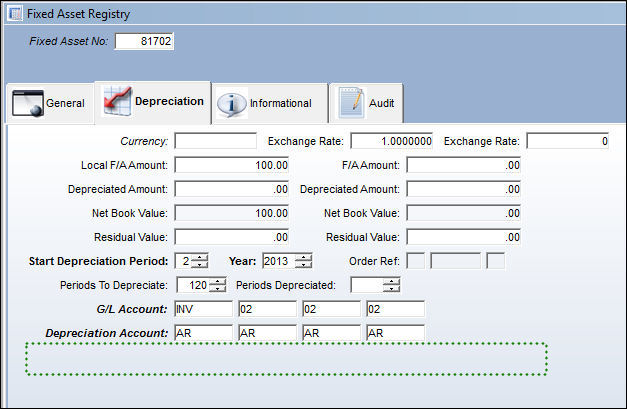Click the first Depreciation Account AR field

[x=204, y=333]
